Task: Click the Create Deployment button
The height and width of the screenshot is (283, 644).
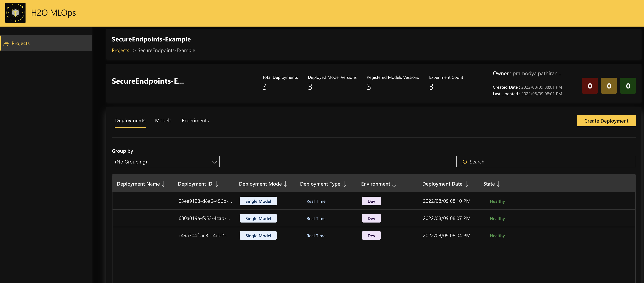Action: 606,121
